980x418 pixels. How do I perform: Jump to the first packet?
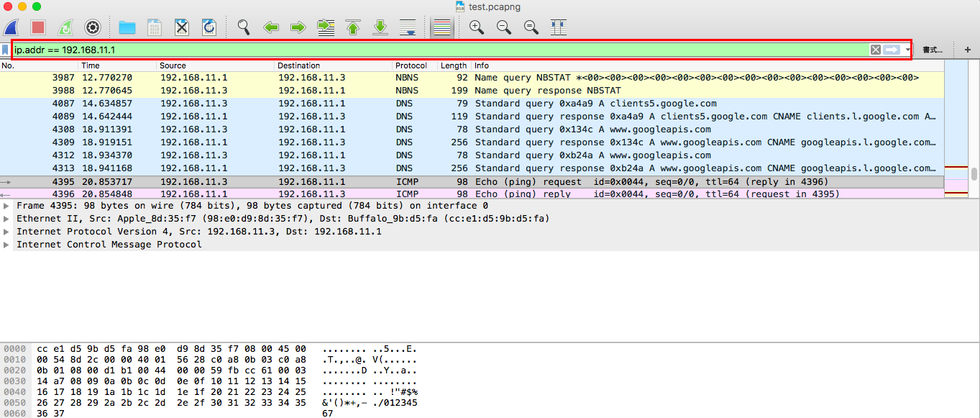tap(353, 28)
